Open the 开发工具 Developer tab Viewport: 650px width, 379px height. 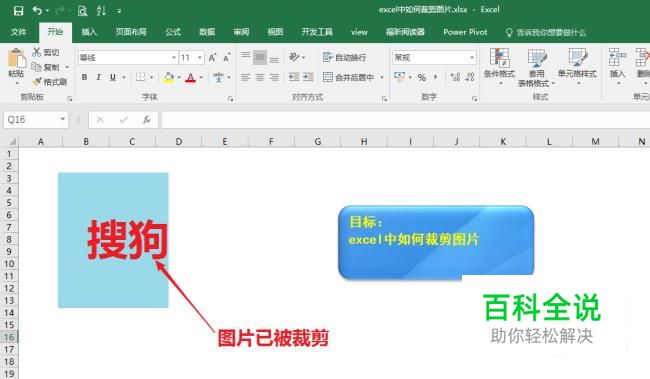point(317,32)
